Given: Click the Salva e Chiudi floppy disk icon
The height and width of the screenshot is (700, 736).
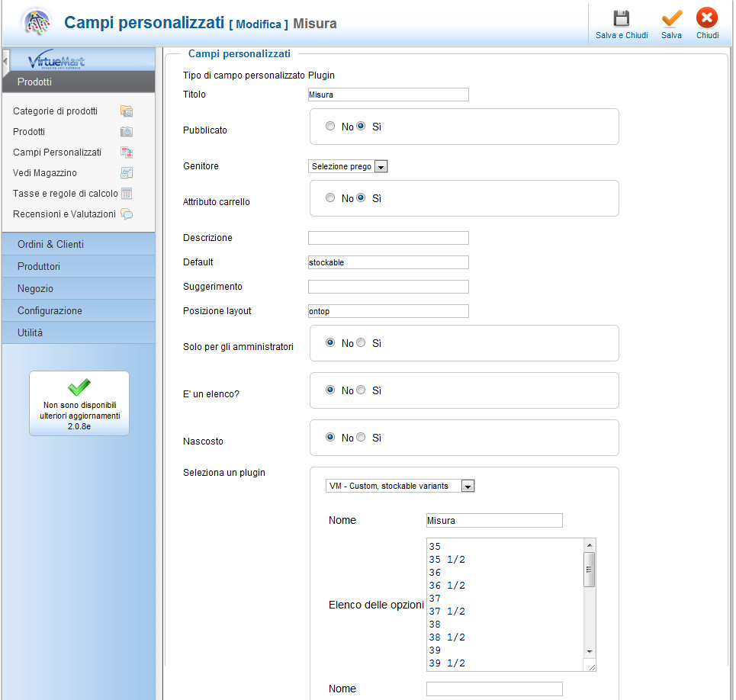Looking at the screenshot, I should coord(622,19).
